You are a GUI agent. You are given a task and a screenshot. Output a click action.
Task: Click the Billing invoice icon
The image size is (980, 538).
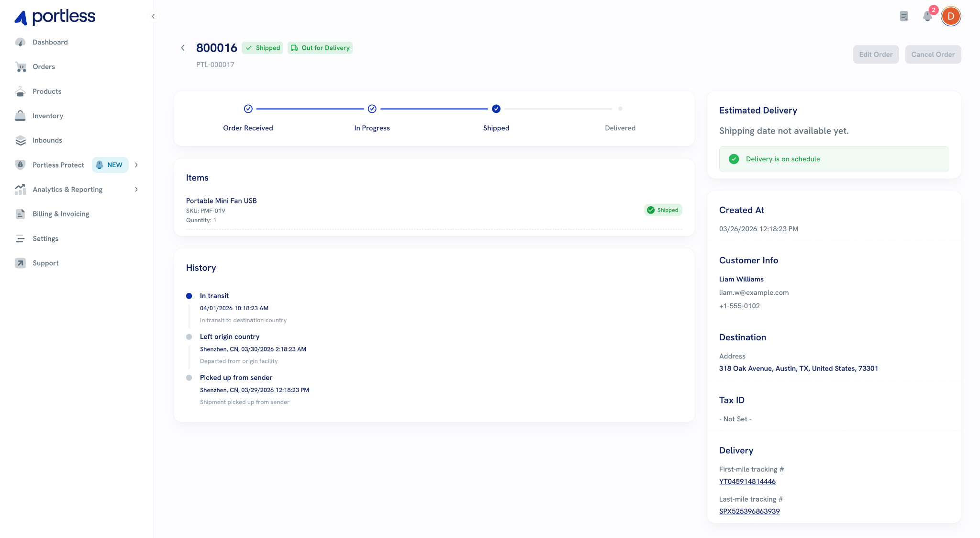(20, 214)
